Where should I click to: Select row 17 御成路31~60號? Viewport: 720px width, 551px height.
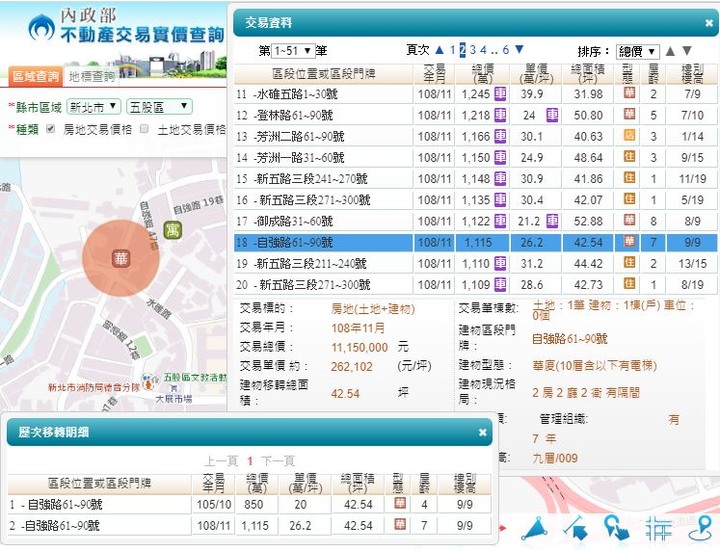475,221
